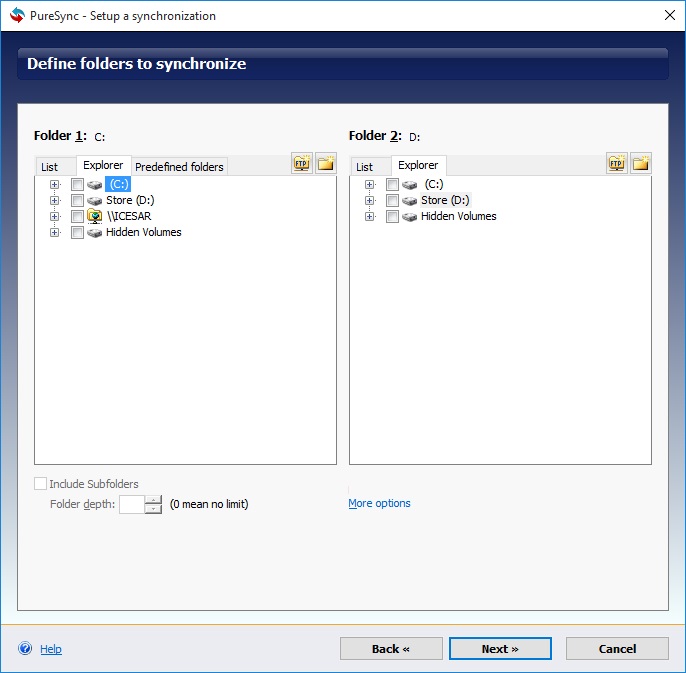Click the Store (D:) drive icon in Folder 2 tree
Viewport: 686px width, 673px height.
point(410,201)
